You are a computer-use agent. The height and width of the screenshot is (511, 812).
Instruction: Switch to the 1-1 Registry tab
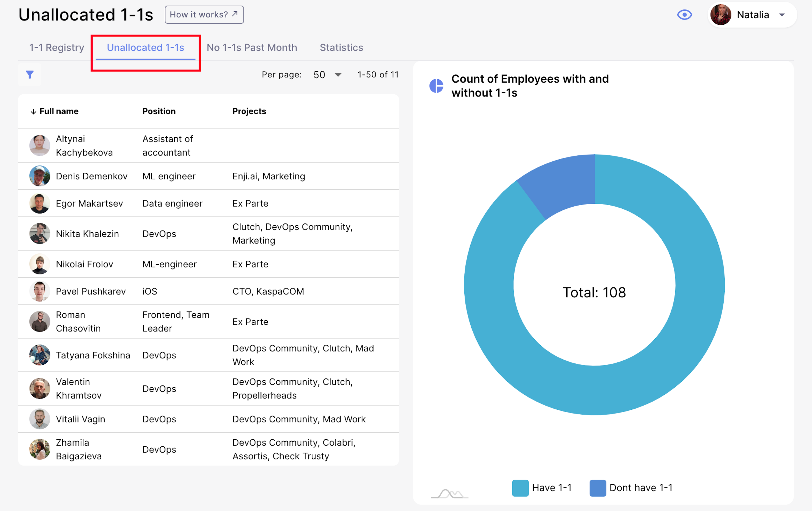point(57,47)
